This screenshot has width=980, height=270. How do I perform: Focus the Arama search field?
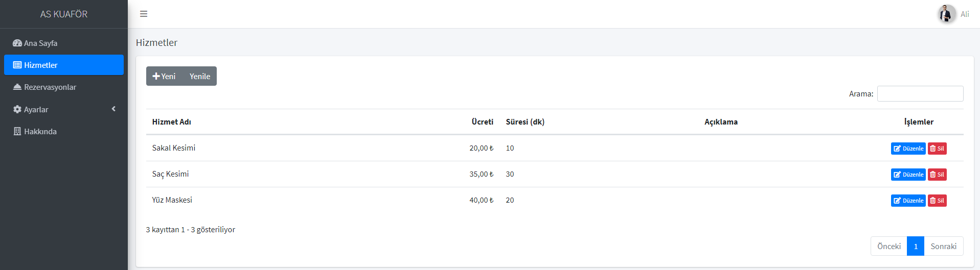[x=920, y=93]
